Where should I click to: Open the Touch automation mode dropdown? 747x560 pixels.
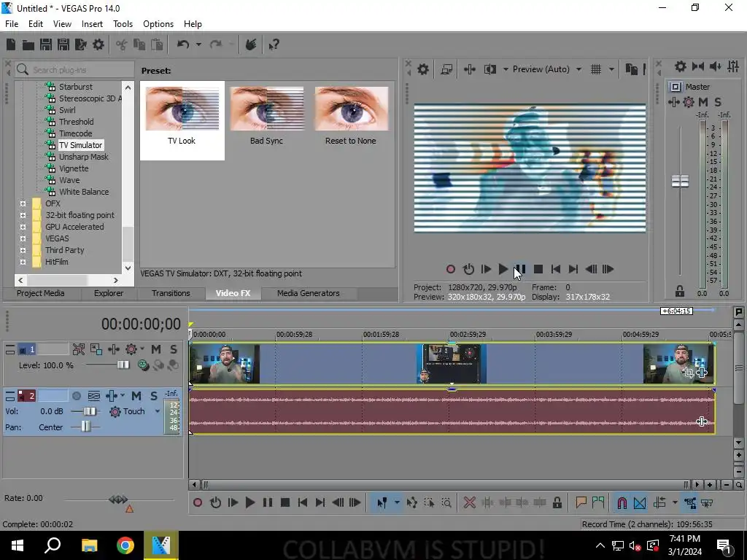point(158,411)
